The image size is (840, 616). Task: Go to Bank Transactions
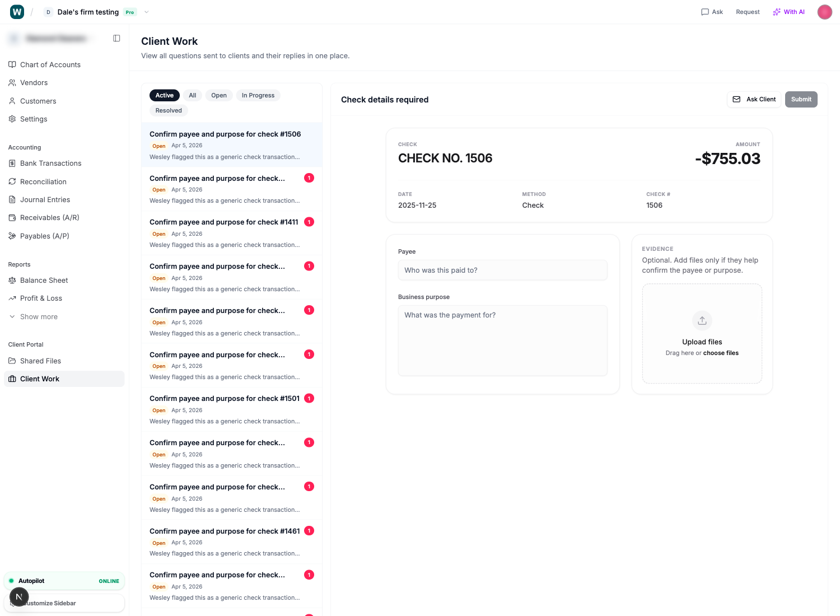tap(50, 163)
